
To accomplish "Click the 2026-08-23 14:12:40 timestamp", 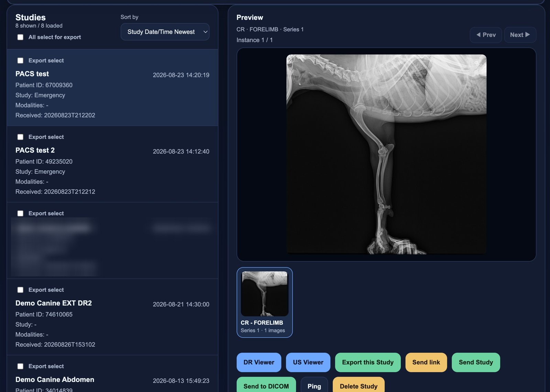I will pos(181,152).
